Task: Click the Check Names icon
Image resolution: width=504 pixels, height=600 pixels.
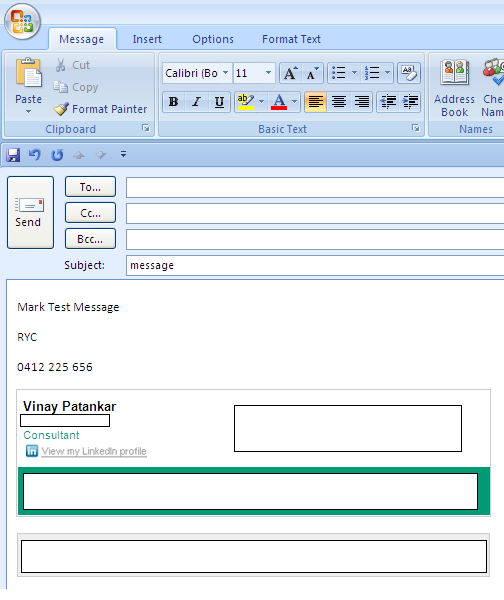Action: (493, 72)
